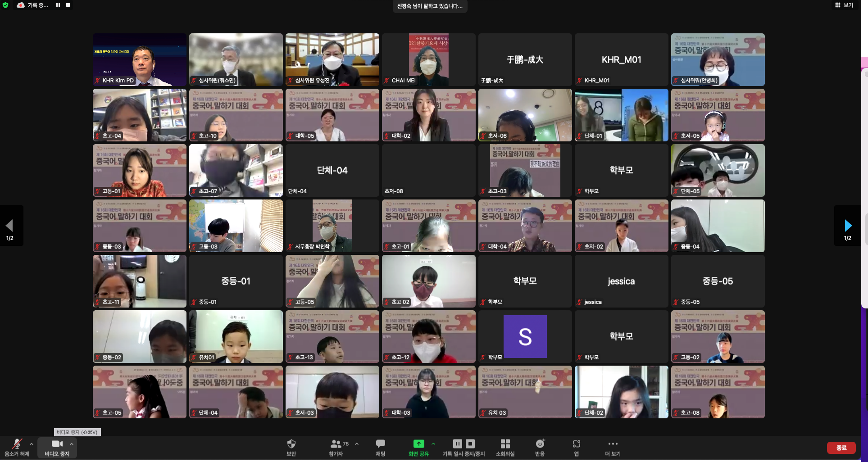868x462 pixels.
Task: Go to next gallery page arrow
Action: [847, 225]
